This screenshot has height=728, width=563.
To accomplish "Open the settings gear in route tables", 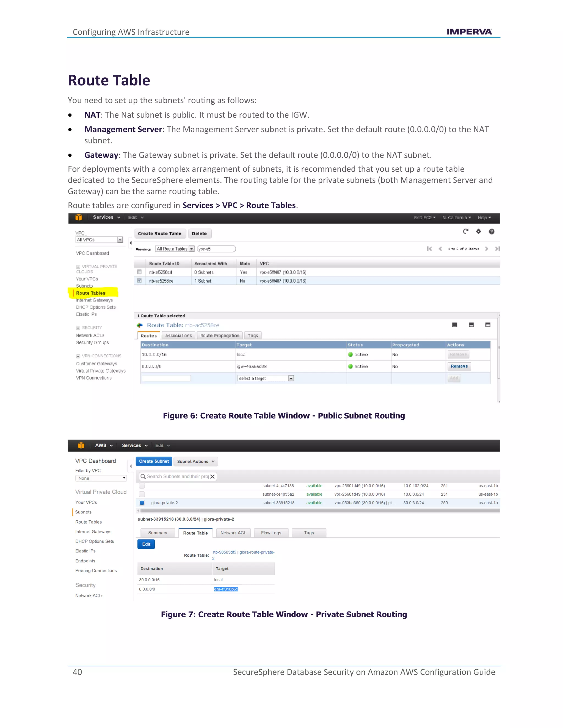I will (x=478, y=231).
